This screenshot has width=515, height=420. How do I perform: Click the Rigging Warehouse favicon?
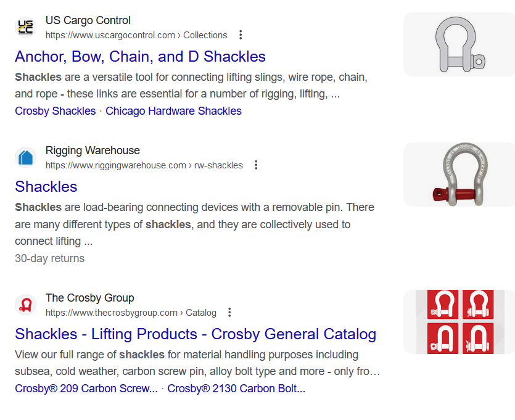tap(25, 157)
